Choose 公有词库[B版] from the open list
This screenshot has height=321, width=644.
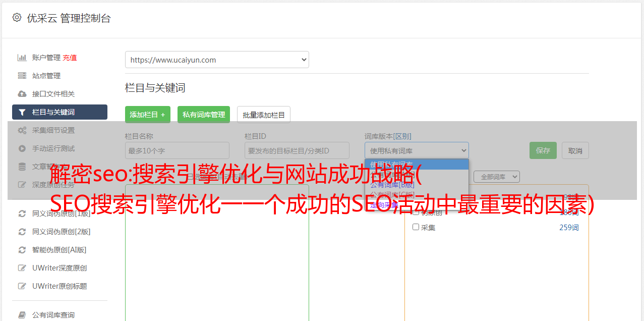(392, 185)
